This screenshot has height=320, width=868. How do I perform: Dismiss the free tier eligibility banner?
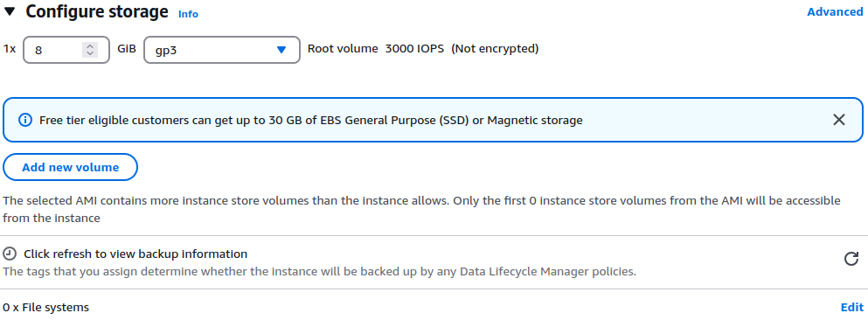[x=839, y=120]
